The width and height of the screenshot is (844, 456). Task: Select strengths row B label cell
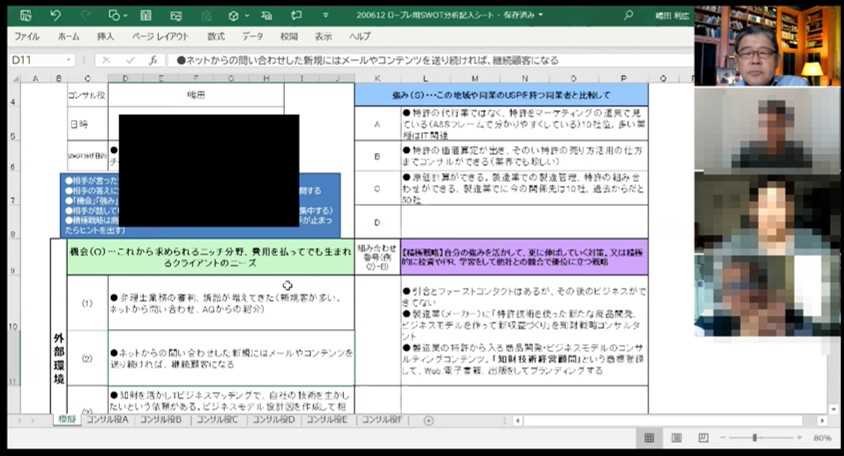(377, 156)
